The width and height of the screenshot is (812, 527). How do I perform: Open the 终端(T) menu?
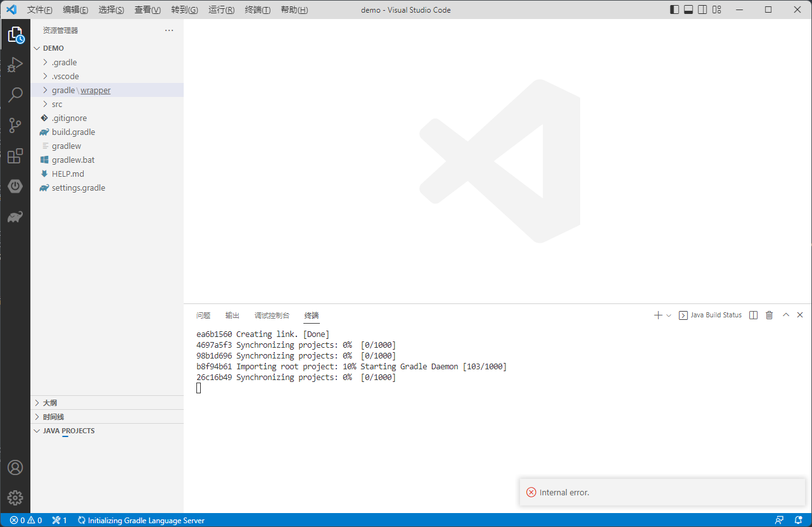click(257, 10)
